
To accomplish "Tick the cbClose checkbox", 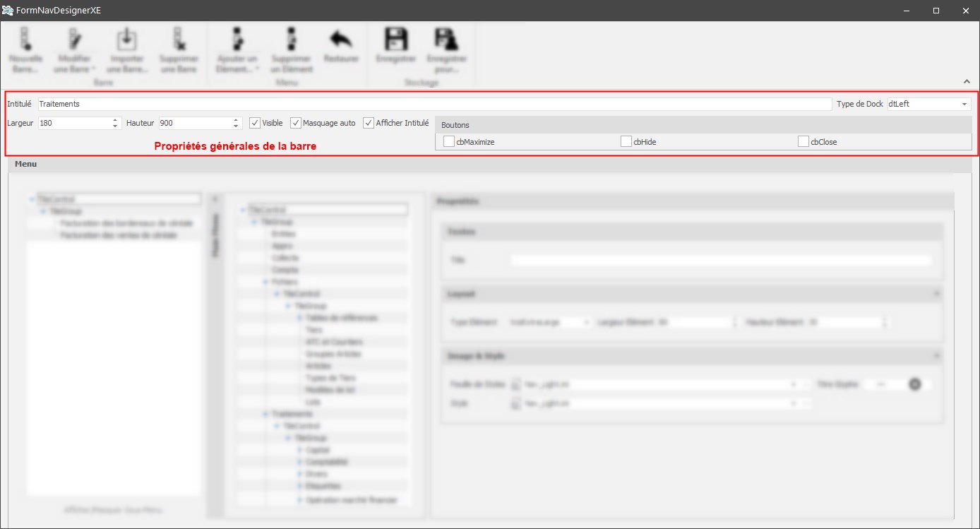I will point(803,142).
